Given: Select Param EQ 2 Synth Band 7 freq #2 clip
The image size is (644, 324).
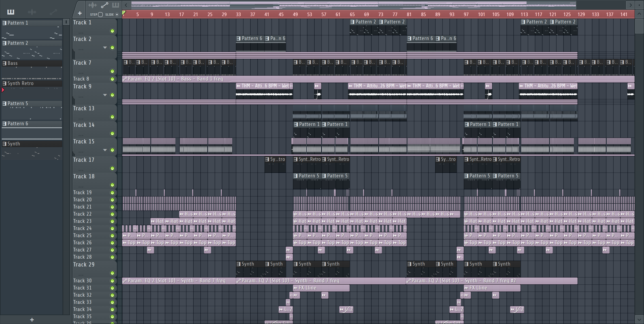Looking at the screenshot, I should coord(492,281).
